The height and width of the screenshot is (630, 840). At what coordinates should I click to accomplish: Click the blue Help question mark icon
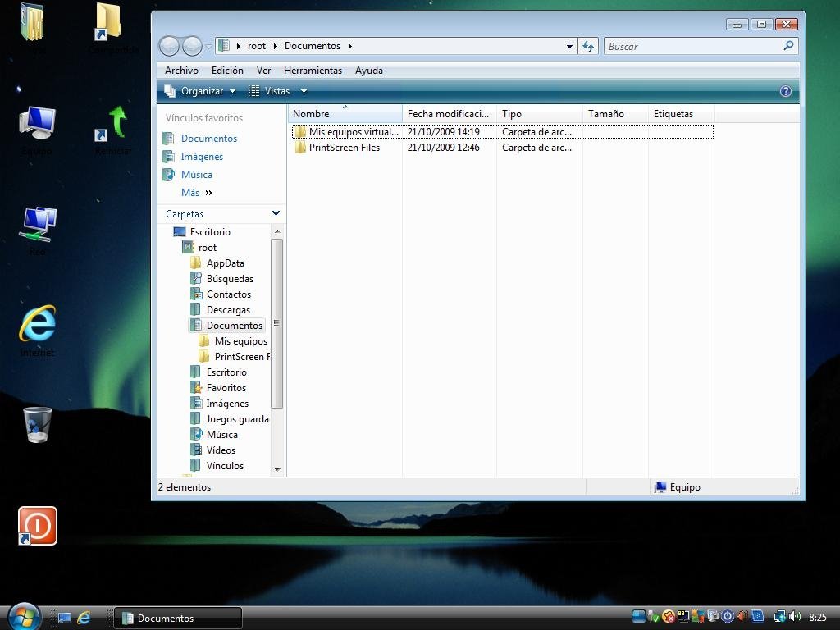pos(785,91)
